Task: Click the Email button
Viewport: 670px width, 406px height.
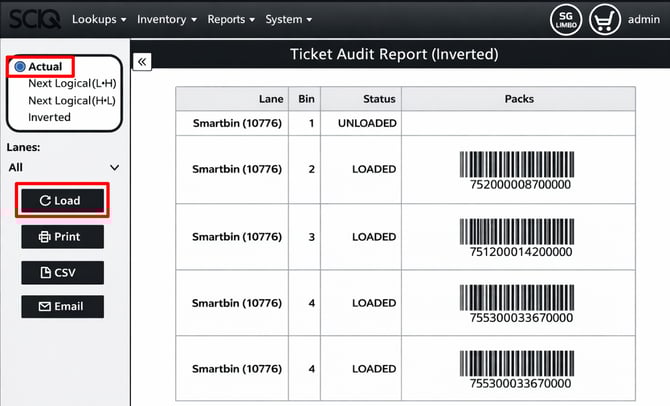Action: pyautogui.click(x=62, y=306)
